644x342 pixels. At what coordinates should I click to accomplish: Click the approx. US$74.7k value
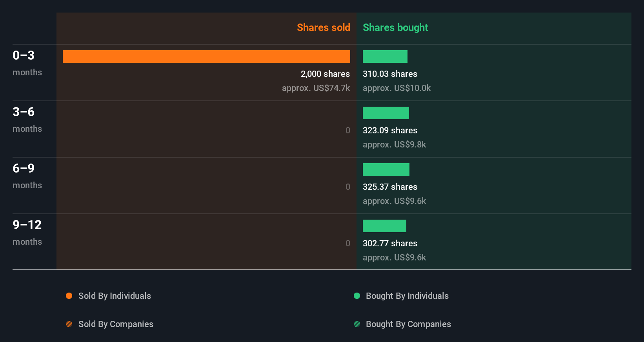316,88
